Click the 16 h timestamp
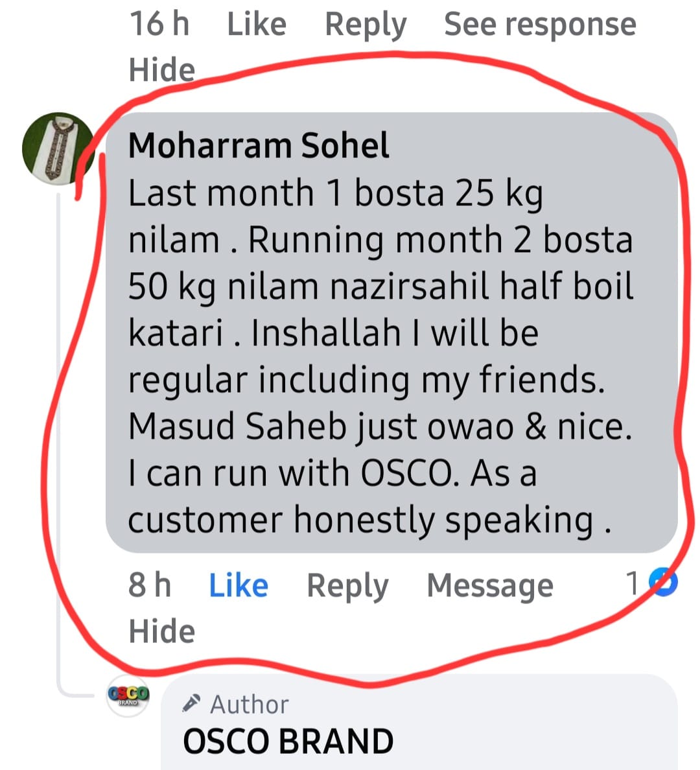700x770 pixels. click(x=159, y=25)
